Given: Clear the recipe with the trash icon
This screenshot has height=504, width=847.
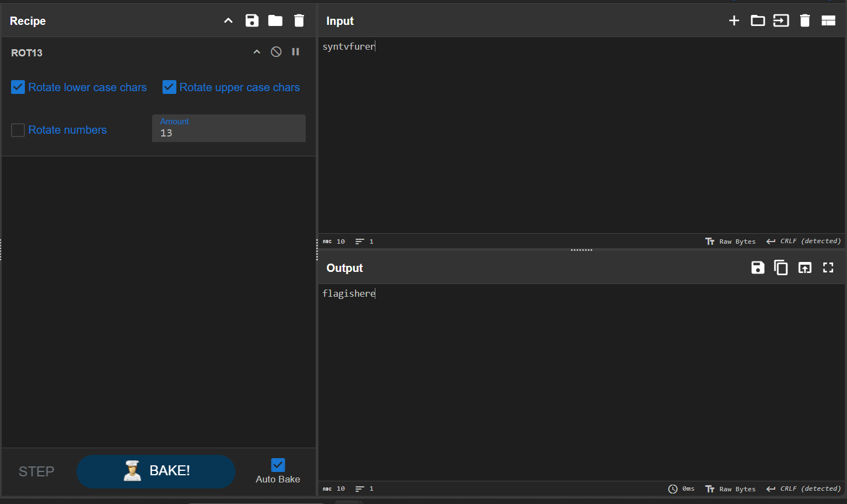Looking at the screenshot, I should 299,21.
